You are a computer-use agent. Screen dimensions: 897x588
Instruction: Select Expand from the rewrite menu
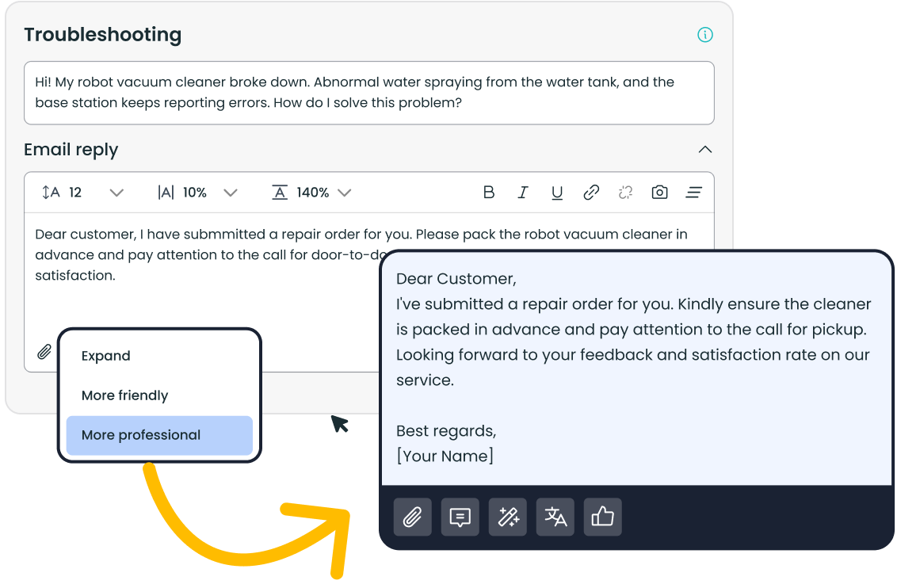tap(106, 356)
